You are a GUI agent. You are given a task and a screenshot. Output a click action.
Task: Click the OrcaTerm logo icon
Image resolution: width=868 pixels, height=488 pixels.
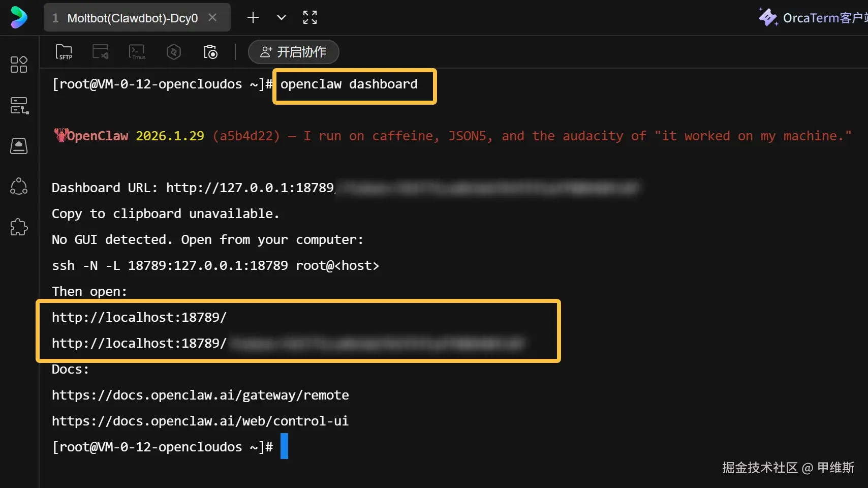coord(19,17)
